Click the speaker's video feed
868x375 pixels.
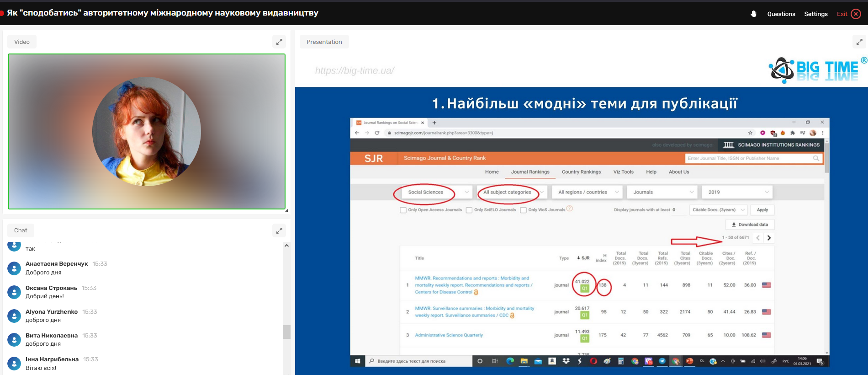(147, 132)
